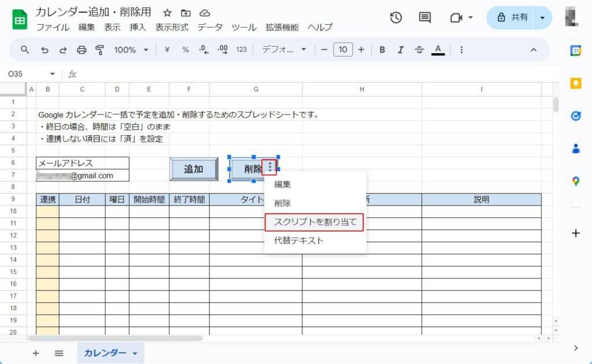Viewport: 592px width, 364px height.
Task: Open the 拡張機能 menu
Action: (282, 27)
